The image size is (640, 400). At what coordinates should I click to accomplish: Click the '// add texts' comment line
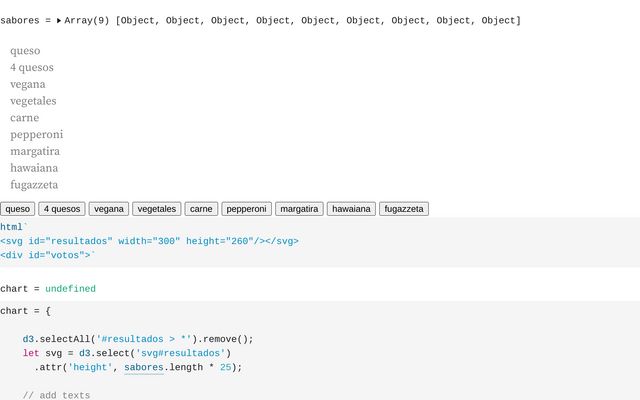click(56, 395)
